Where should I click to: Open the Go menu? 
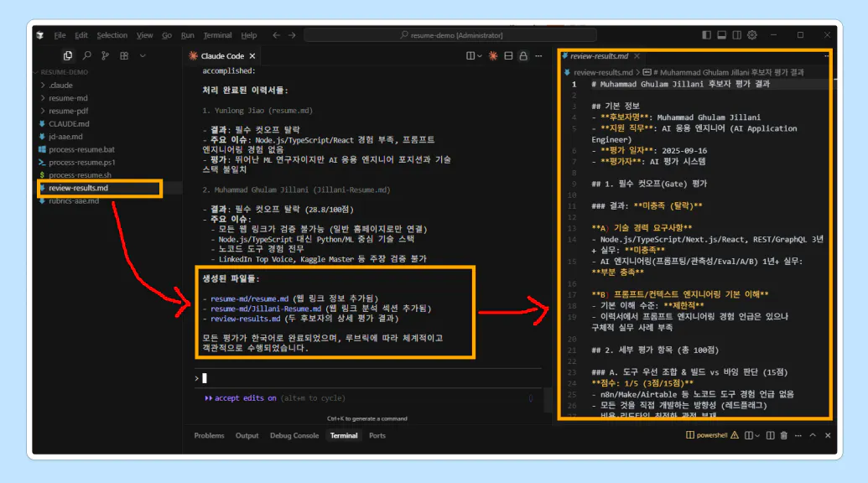(167, 35)
